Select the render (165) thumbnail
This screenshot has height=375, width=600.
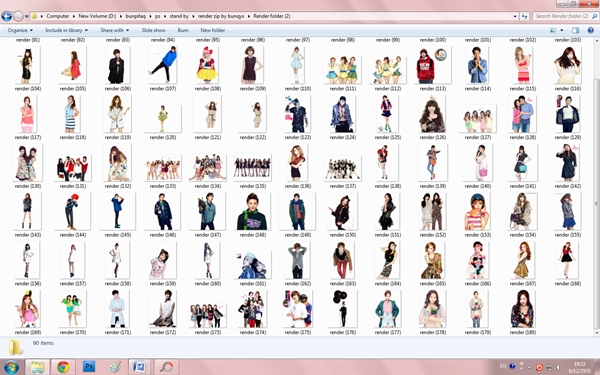[433, 260]
